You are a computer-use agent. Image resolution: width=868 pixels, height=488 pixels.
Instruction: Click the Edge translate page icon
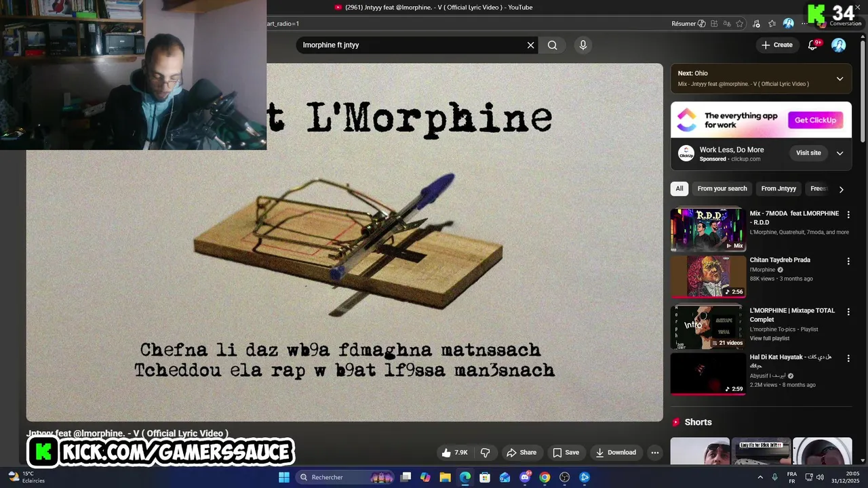727,24
